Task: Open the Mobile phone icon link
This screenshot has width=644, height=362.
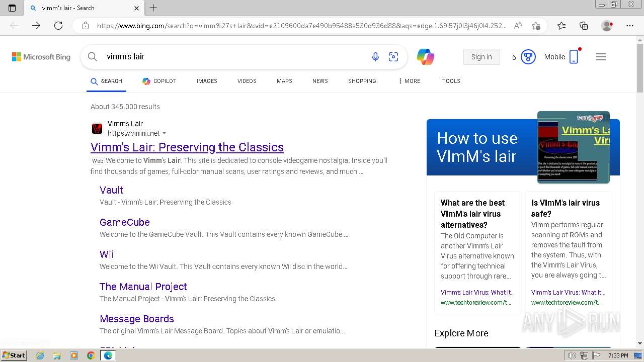Action: (574, 57)
